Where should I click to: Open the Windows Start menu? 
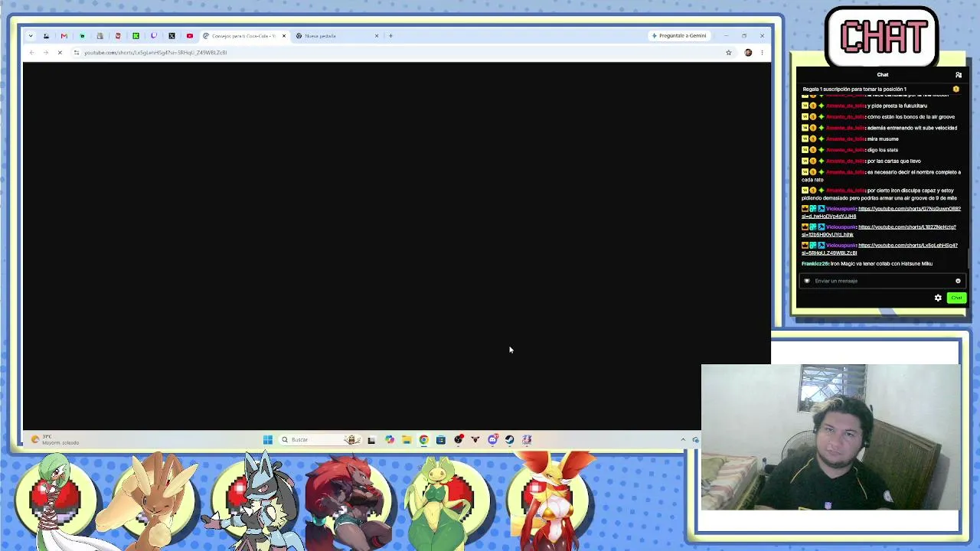coord(267,440)
